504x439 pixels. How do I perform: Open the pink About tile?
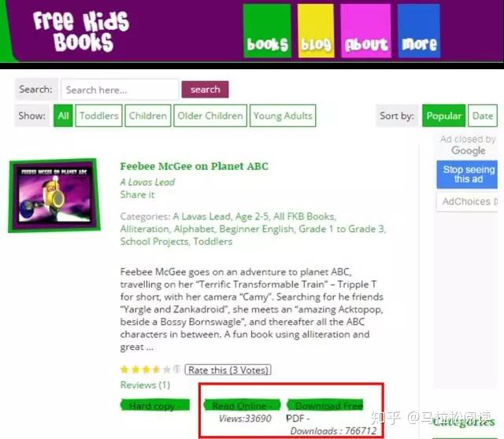[x=365, y=31]
